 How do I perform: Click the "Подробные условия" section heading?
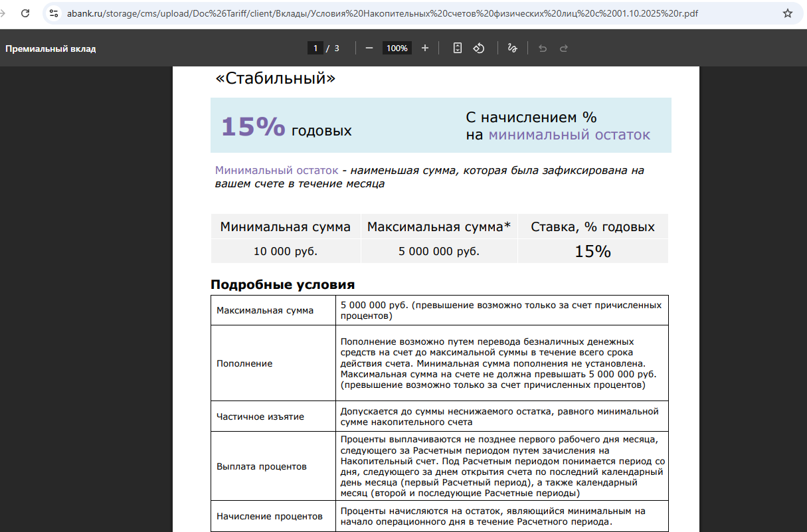click(282, 284)
